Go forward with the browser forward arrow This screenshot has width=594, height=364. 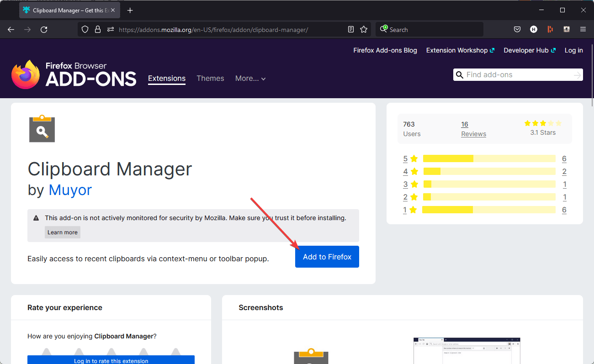(x=27, y=29)
